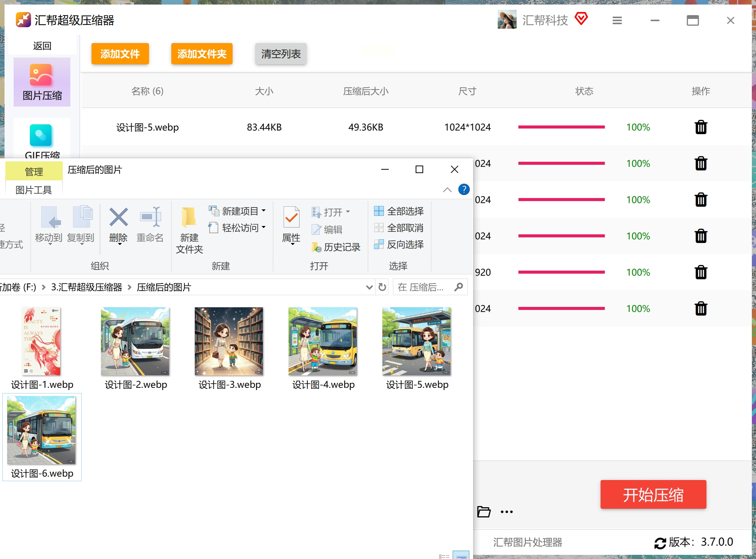
Task: Expand the 轻松访问 dropdown
Action: (264, 228)
